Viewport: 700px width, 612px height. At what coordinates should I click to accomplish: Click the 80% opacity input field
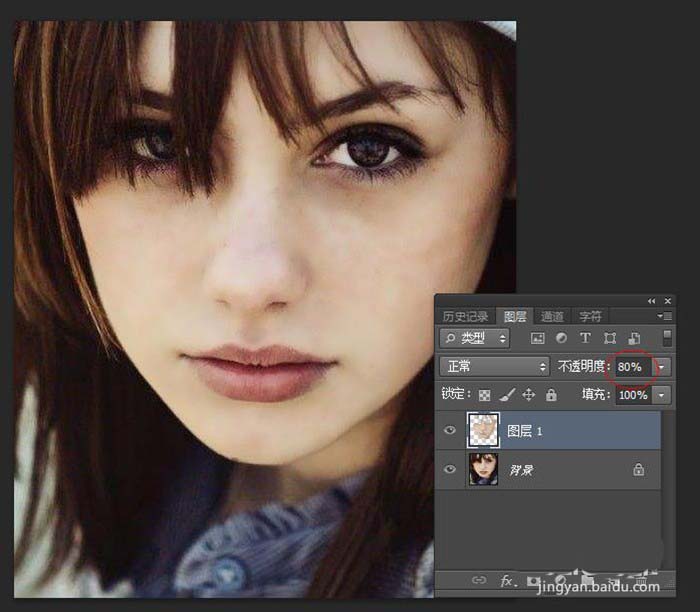pyautogui.click(x=631, y=367)
